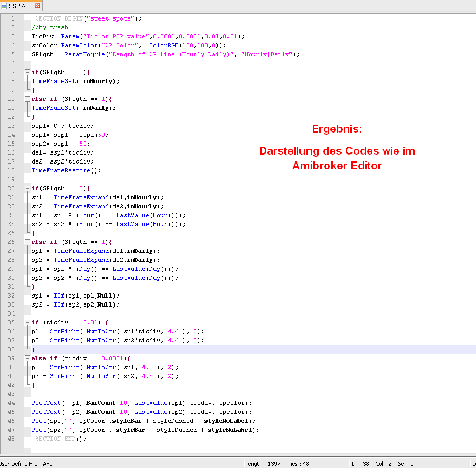
Task: Click the blue disk icon on the SSP.AFL tab
Action: pyautogui.click(x=4, y=5)
